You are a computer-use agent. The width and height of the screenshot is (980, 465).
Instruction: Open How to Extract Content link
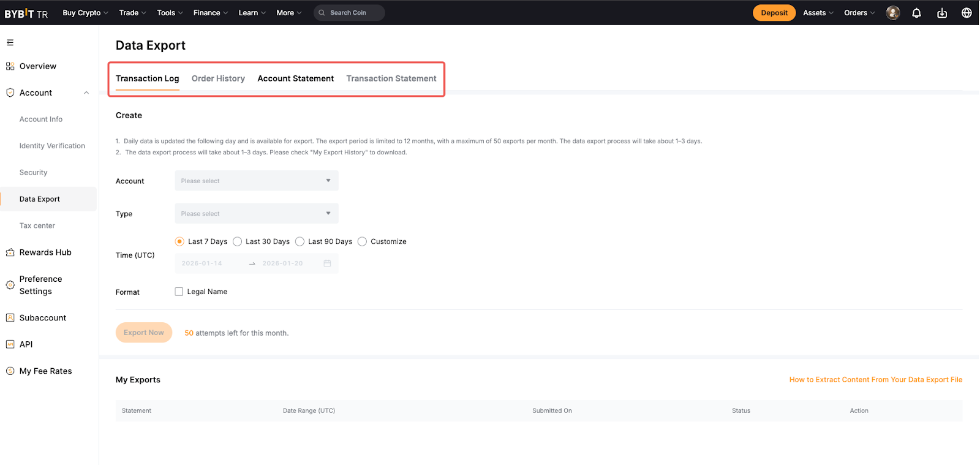(x=875, y=380)
